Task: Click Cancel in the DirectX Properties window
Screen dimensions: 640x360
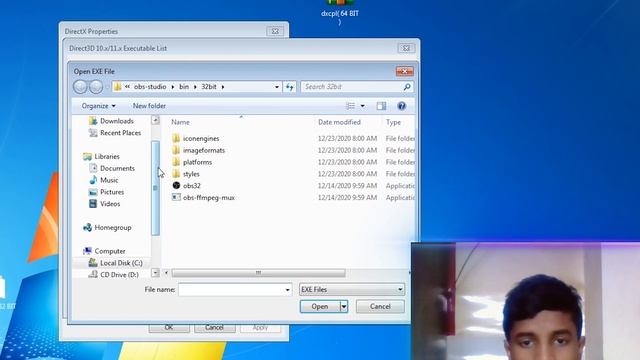Action: pos(215,328)
